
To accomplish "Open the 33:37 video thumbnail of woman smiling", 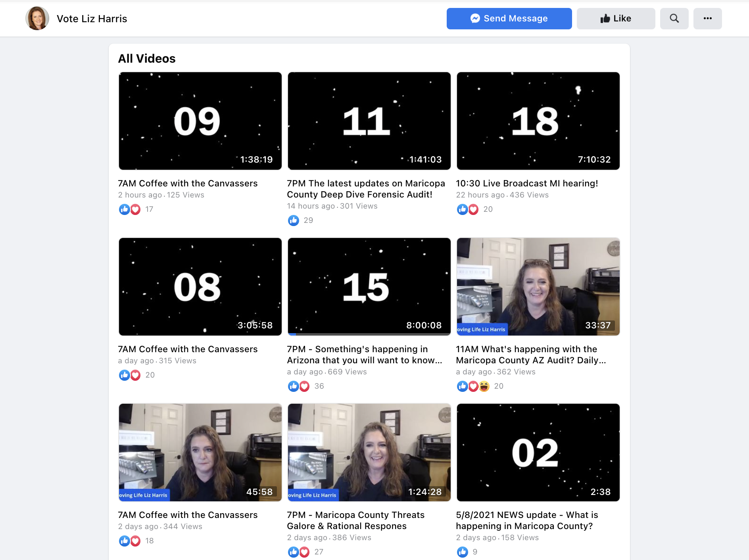I will click(x=538, y=286).
